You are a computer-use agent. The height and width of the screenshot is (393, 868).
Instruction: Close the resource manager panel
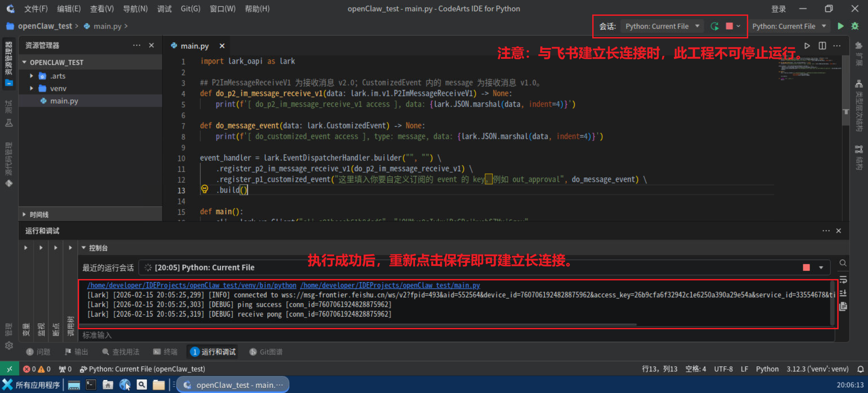click(x=151, y=45)
